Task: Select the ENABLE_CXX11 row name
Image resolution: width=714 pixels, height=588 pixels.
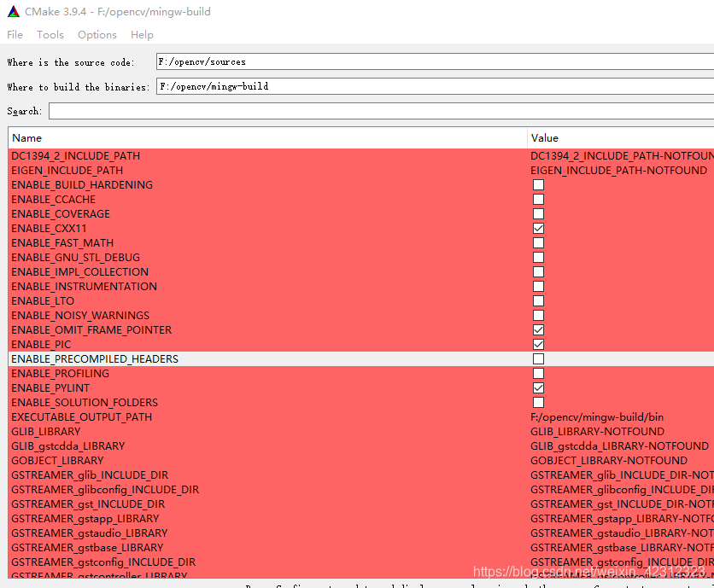Action: (49, 229)
